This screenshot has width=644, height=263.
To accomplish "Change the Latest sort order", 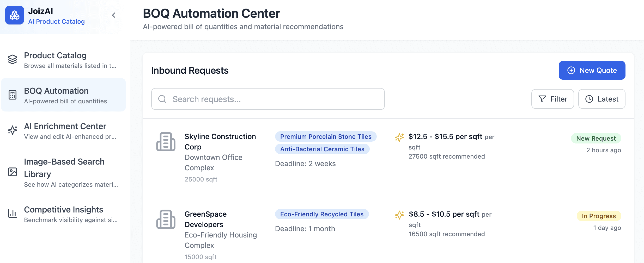I will click(x=602, y=99).
